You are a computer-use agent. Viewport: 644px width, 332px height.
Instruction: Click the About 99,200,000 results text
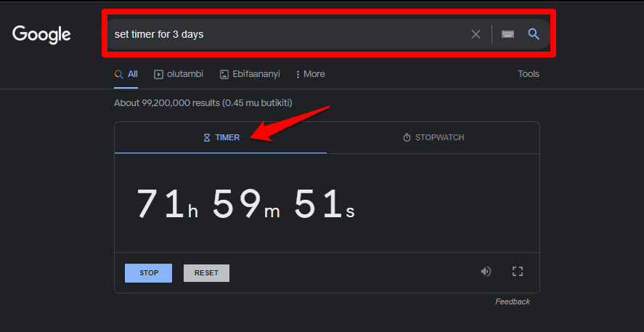203,103
